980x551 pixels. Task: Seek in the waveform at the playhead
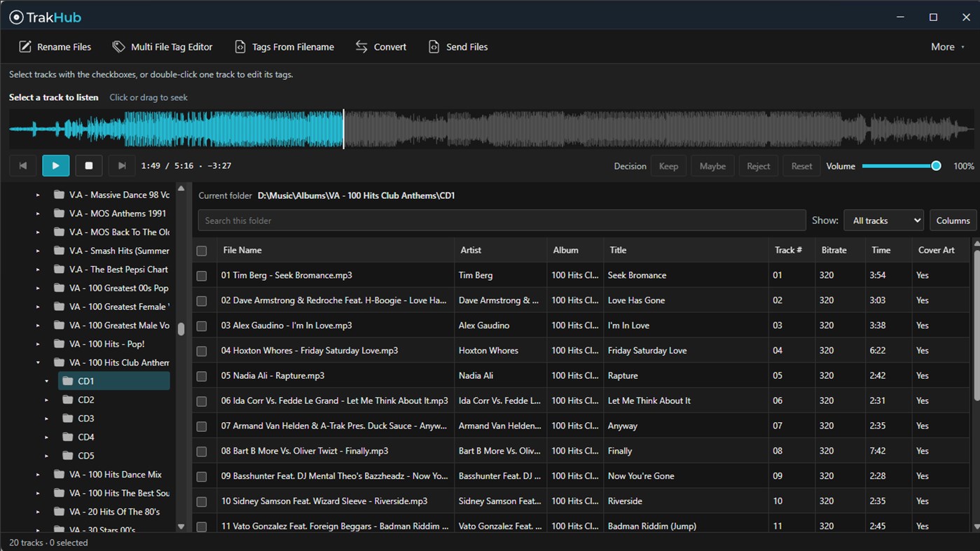[343, 129]
